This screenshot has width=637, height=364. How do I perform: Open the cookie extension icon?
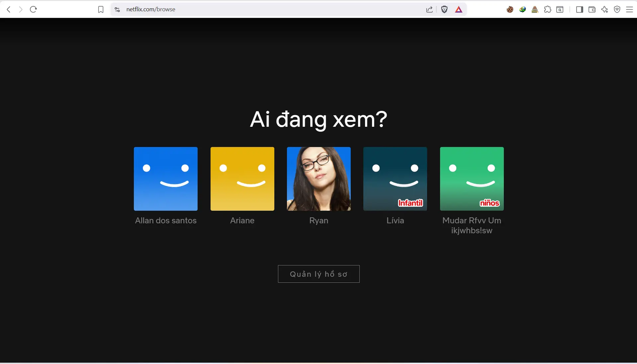(510, 10)
